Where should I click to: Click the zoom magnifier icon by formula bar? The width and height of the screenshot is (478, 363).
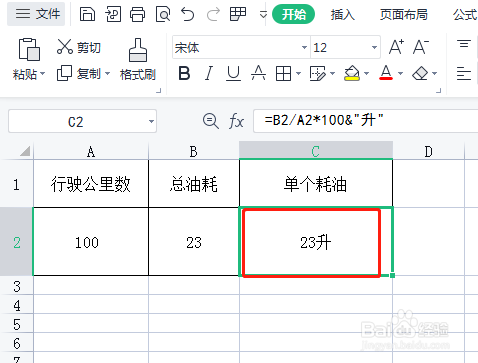click(211, 121)
